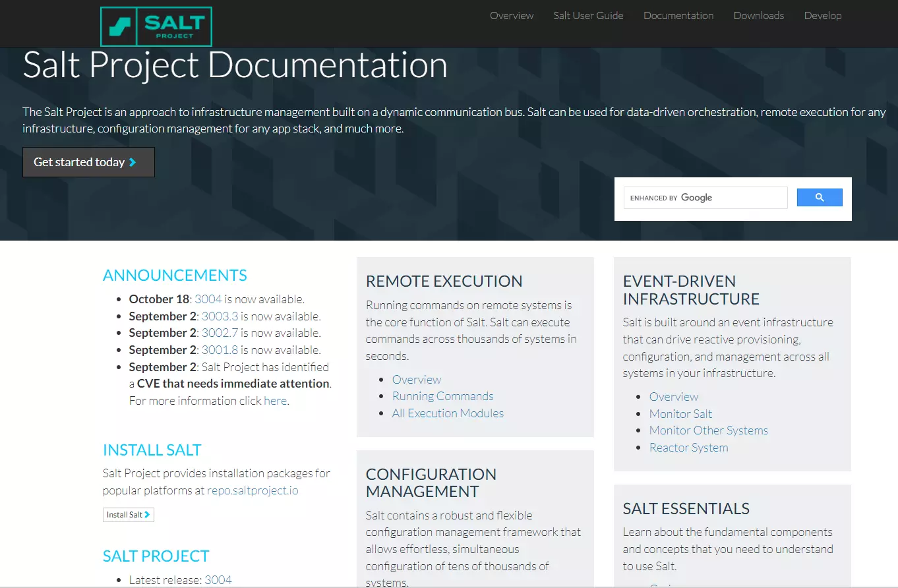Open the 3003.3 release link

pos(220,316)
